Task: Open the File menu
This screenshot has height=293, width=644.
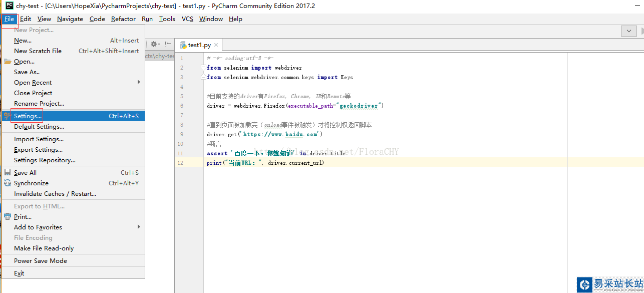Action: (9, 19)
